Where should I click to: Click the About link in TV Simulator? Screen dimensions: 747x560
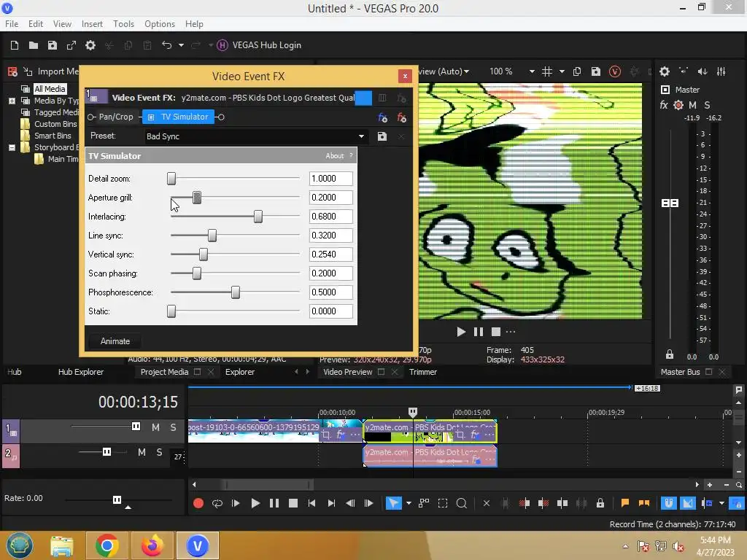(x=334, y=156)
